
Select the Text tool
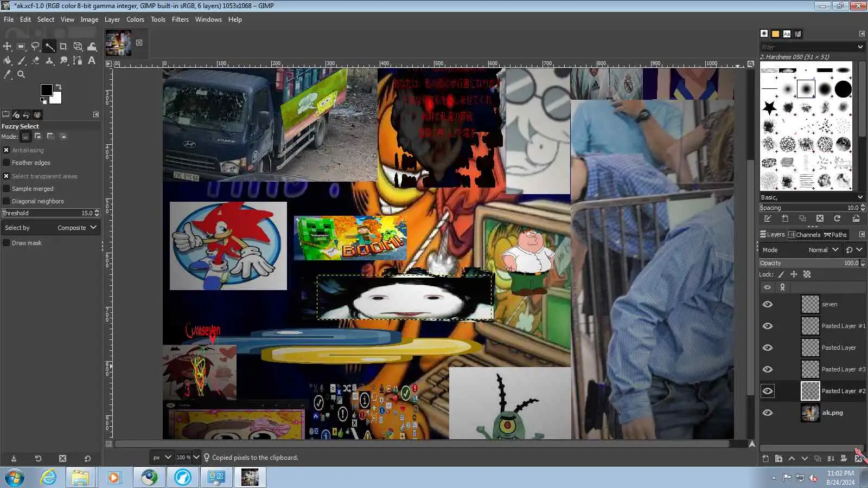[92, 61]
